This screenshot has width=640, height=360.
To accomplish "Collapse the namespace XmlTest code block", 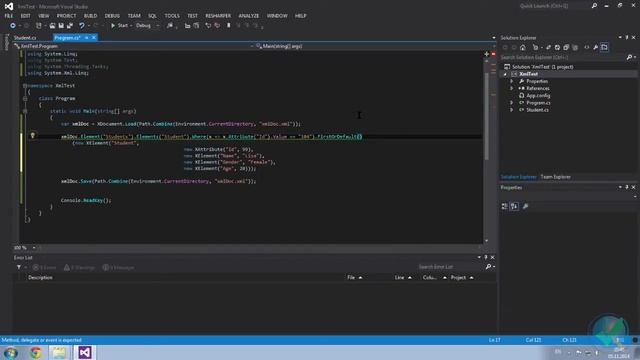I will (x=25, y=86).
